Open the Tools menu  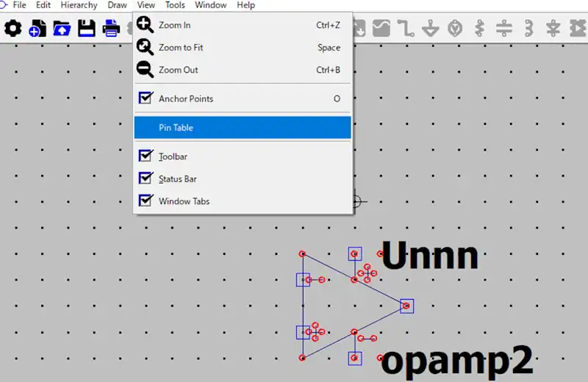(x=175, y=5)
